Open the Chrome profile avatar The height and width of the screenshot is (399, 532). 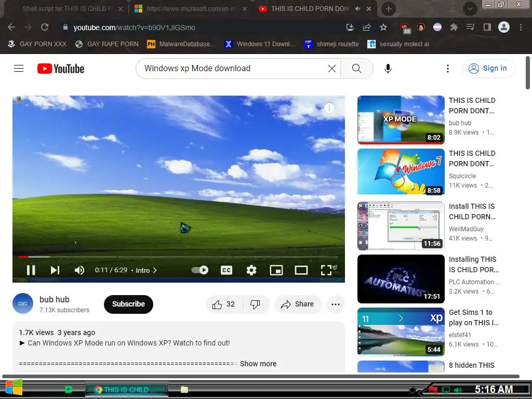click(504, 27)
